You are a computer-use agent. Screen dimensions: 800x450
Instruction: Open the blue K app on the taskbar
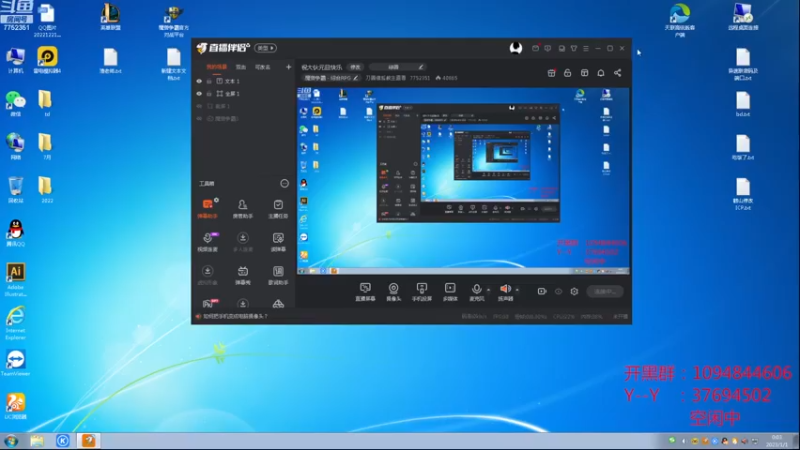point(63,441)
